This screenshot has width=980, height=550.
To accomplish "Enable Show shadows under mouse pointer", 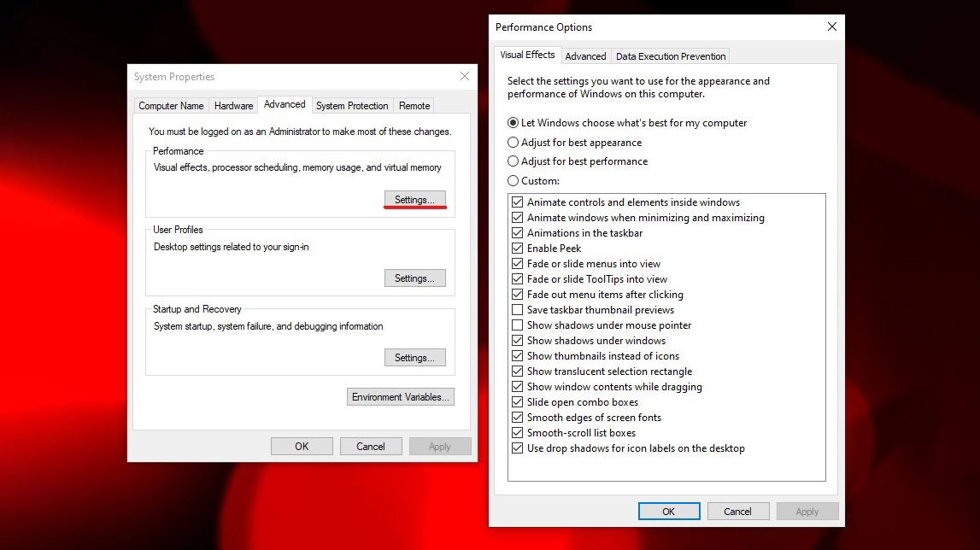I will tap(518, 325).
